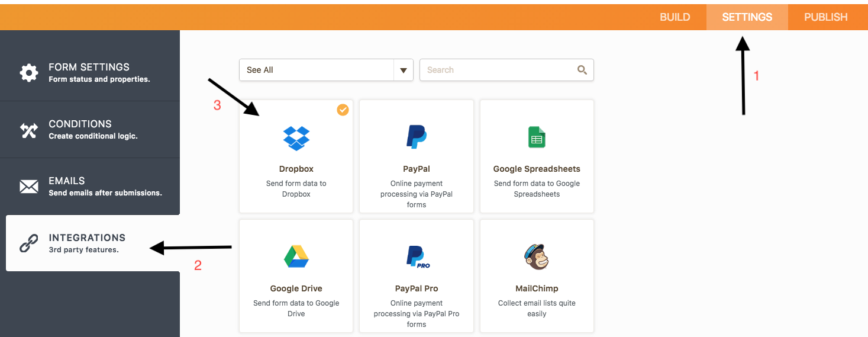868x337 pixels.
Task: Open Form Settings in the sidebar
Action: coord(90,72)
